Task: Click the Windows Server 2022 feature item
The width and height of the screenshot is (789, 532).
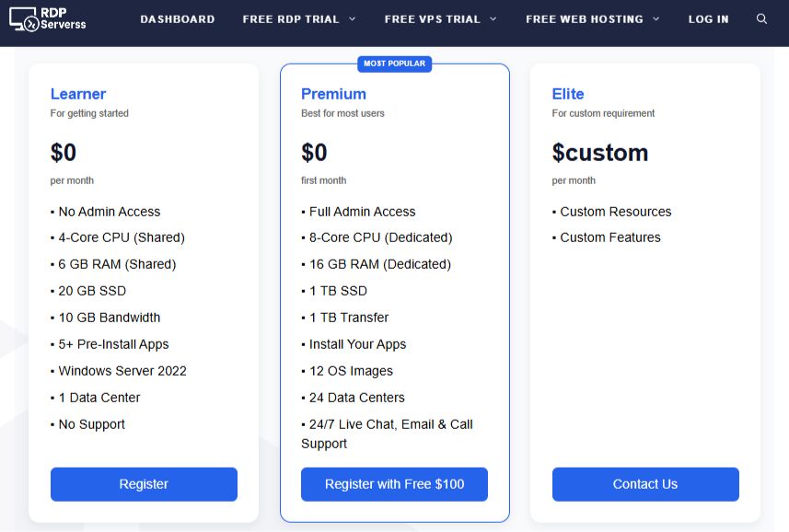Action: [122, 371]
